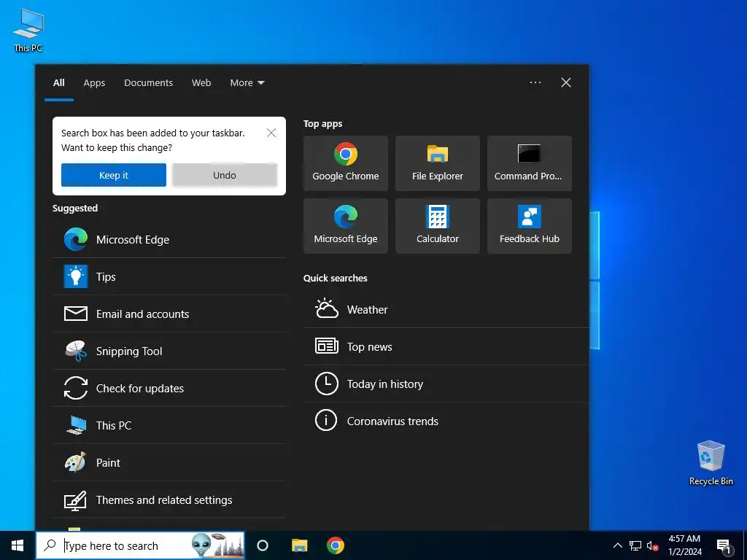747x560 pixels.
Task: Open the Action Center notifications
Action: pos(724,546)
